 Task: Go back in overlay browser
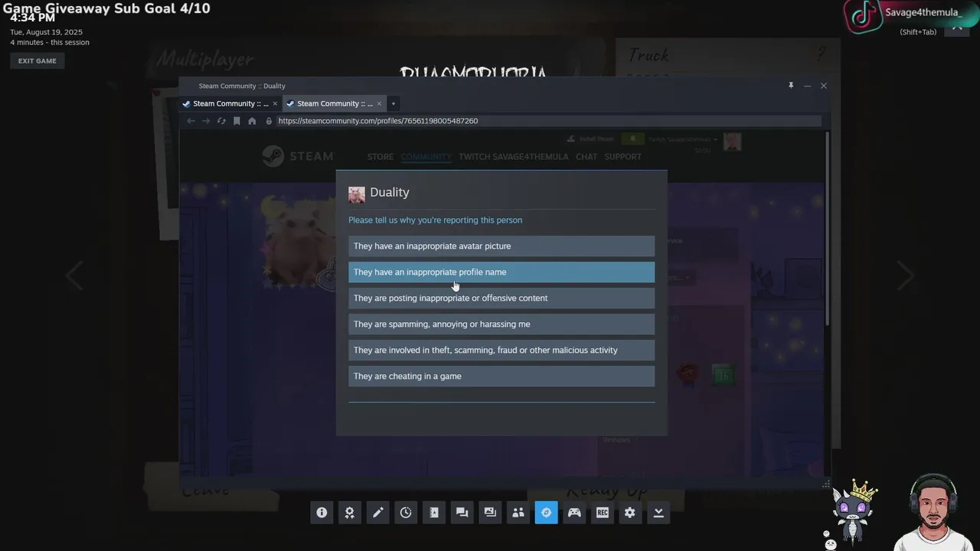click(x=191, y=121)
